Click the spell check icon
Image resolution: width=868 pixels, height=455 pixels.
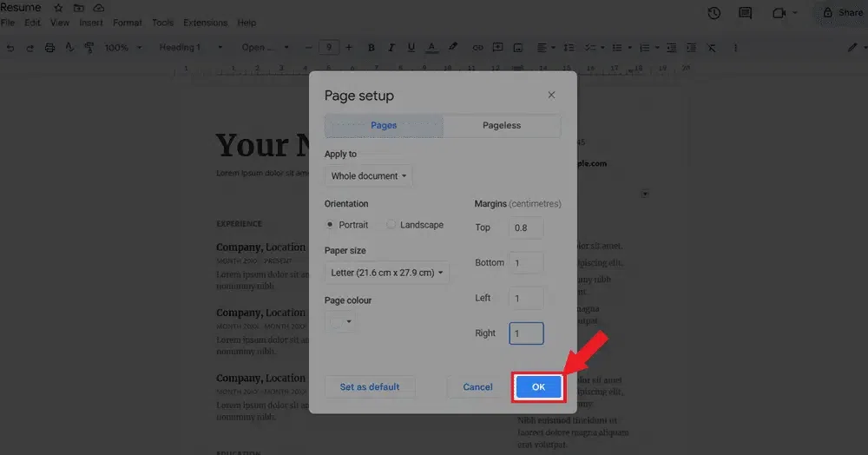pos(69,48)
